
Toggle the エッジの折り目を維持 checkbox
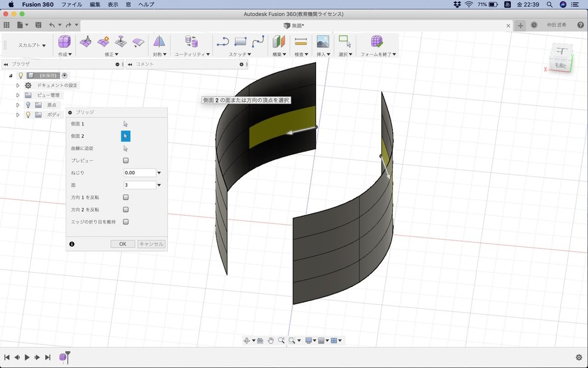click(126, 222)
